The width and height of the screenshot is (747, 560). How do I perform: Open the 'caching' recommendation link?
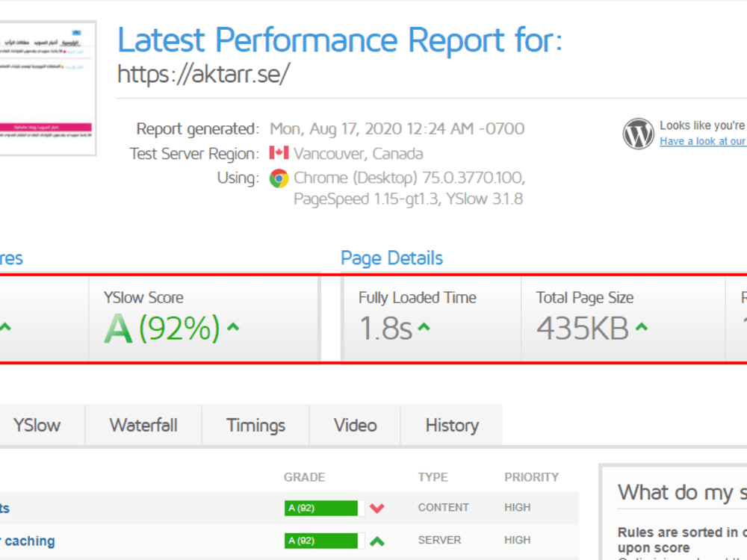pos(28,541)
